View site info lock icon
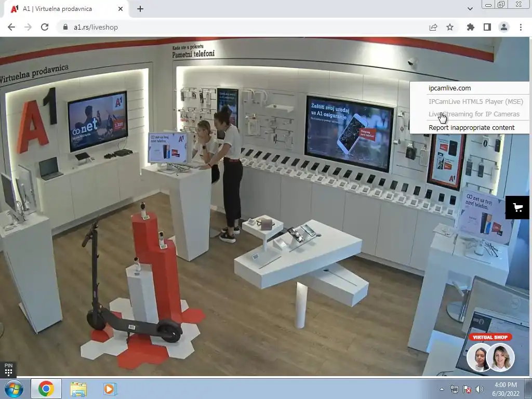The width and height of the screenshot is (532, 399). 65,27
